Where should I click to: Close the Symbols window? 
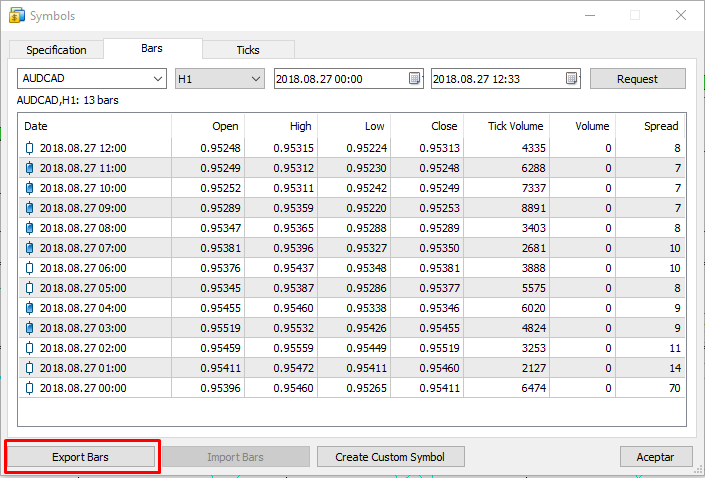(681, 15)
